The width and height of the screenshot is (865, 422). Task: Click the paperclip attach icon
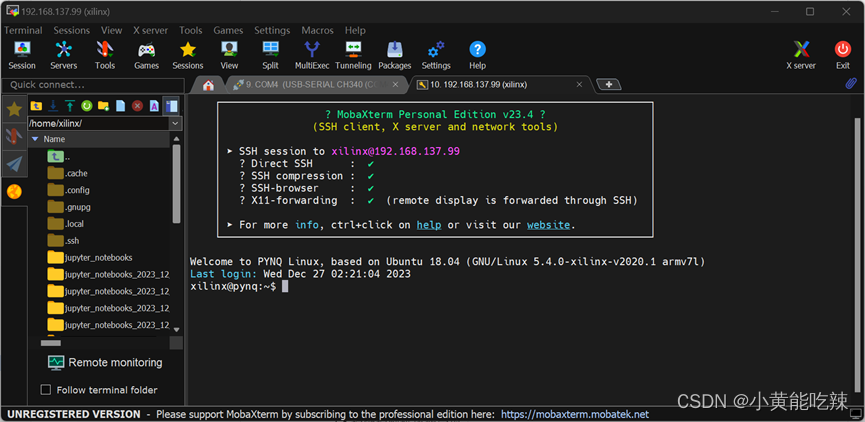click(x=851, y=84)
